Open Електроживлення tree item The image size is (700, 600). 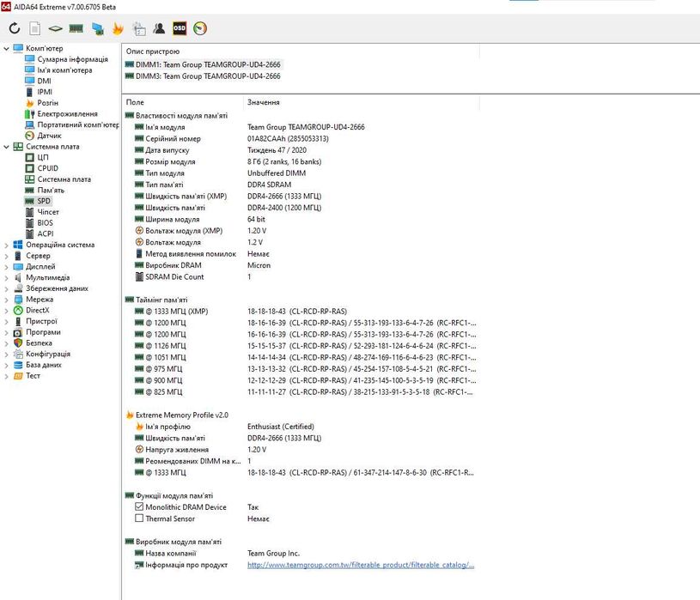coord(67,114)
